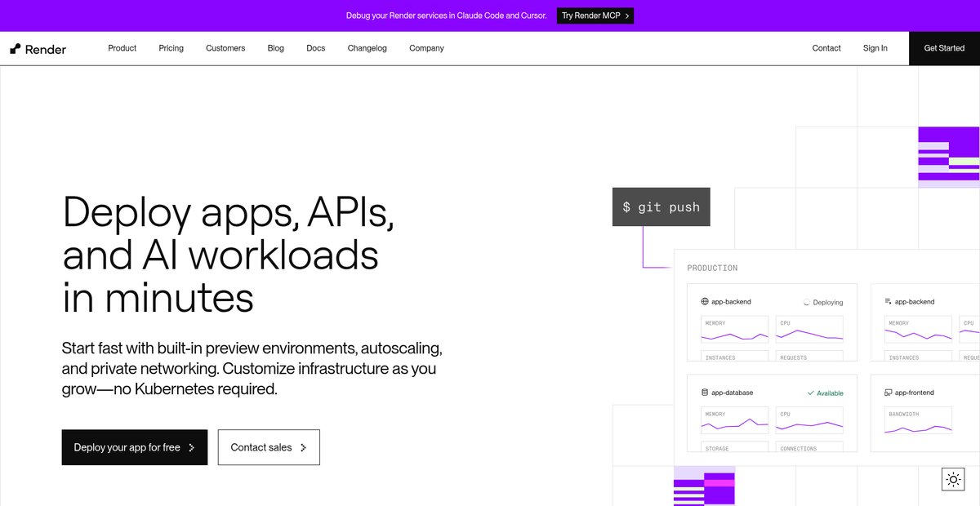The height and width of the screenshot is (506, 980).
Task: Open the Customers nav item
Action: (225, 48)
